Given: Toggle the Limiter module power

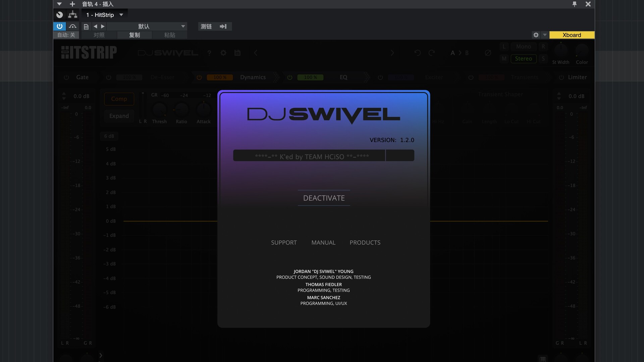Looking at the screenshot, I should point(561,77).
